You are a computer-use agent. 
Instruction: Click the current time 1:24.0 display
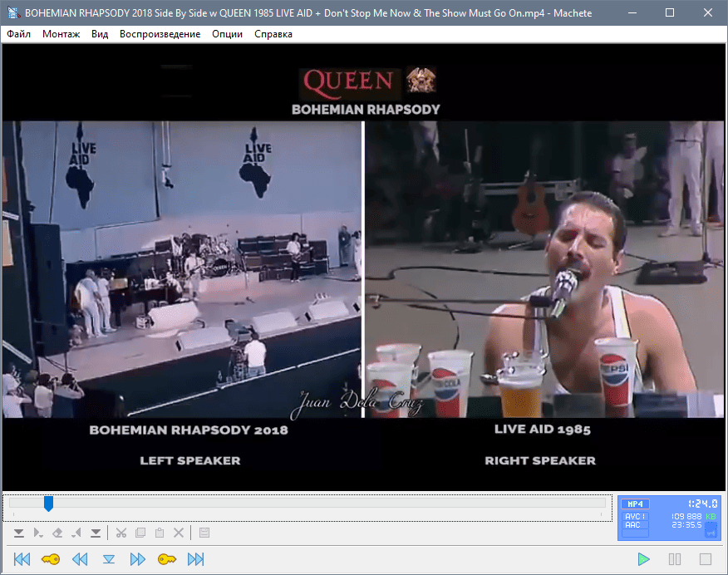tap(702, 504)
